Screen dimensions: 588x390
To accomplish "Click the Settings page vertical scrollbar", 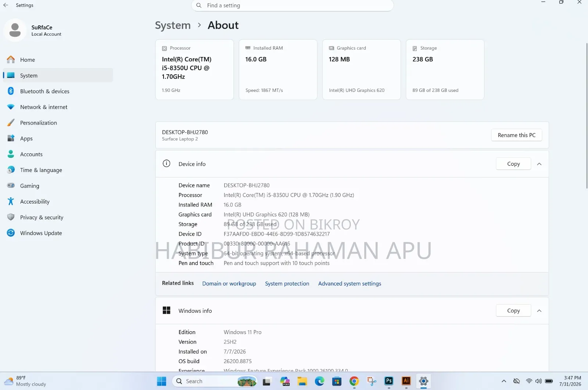I will point(587,116).
